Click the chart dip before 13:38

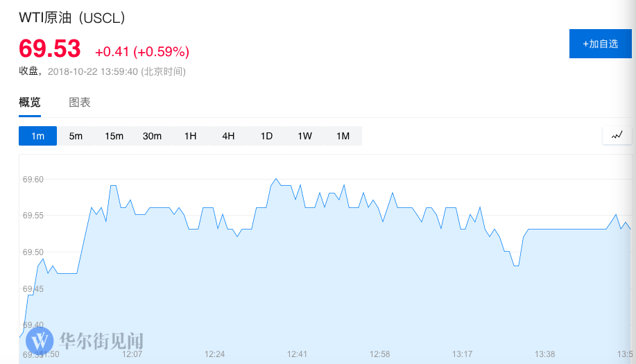pos(516,266)
